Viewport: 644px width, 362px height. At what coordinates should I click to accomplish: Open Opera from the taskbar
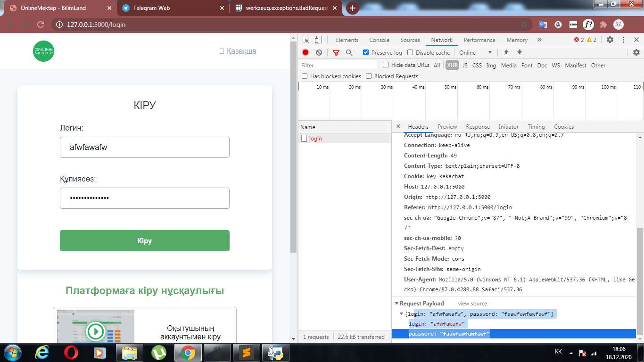click(x=71, y=352)
